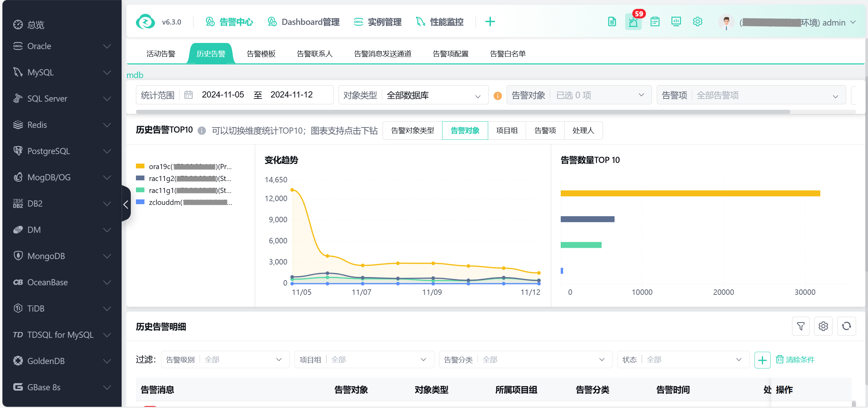Open the 告警模板 tab
868x408 pixels.
point(261,54)
